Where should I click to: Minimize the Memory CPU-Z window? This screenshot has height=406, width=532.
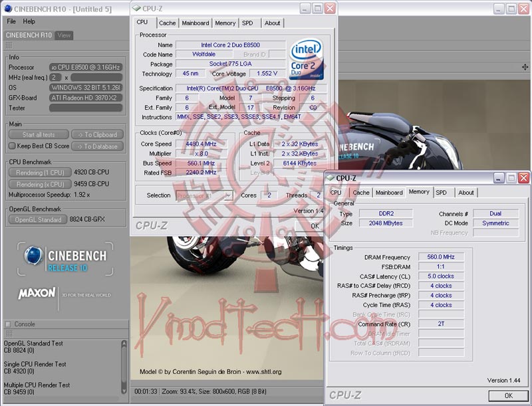(498, 178)
